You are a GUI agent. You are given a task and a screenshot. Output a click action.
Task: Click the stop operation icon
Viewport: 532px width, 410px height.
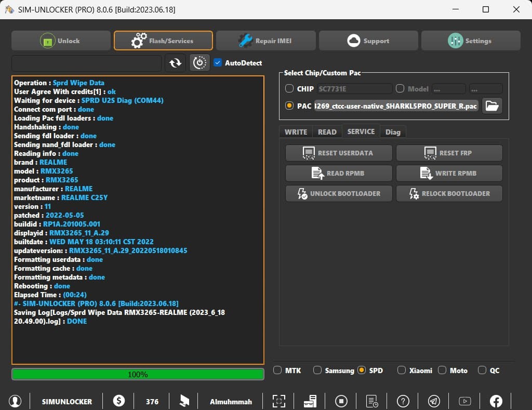[341, 401]
